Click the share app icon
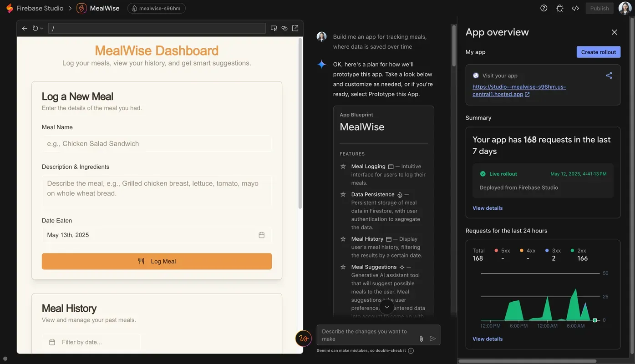635x364 pixels. pyautogui.click(x=609, y=76)
